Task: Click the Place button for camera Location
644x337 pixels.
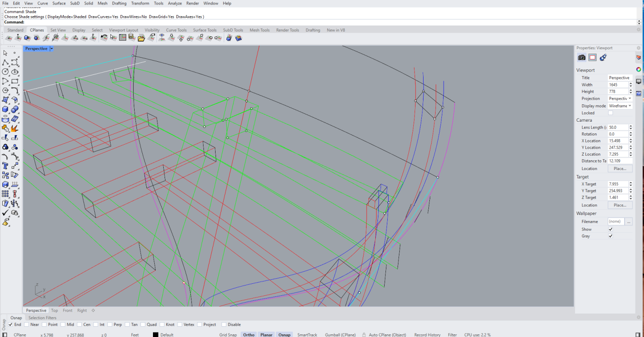Action: coord(620,168)
